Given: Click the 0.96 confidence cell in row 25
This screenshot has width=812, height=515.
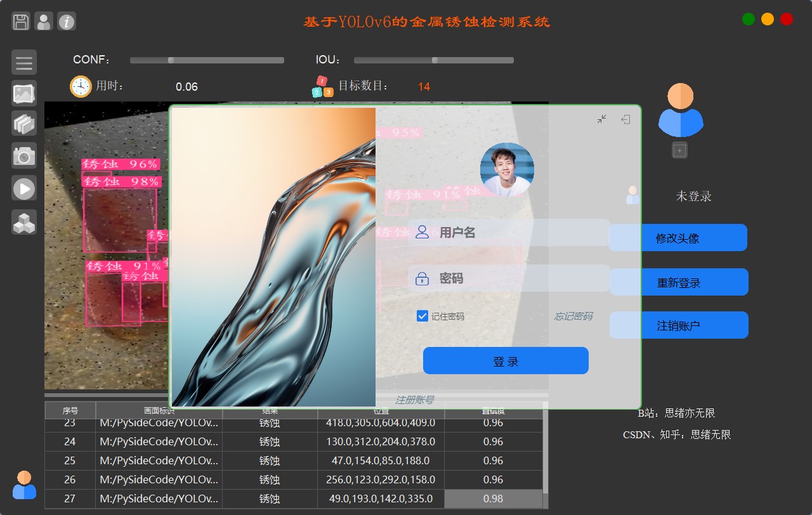Looking at the screenshot, I should click(x=494, y=460).
